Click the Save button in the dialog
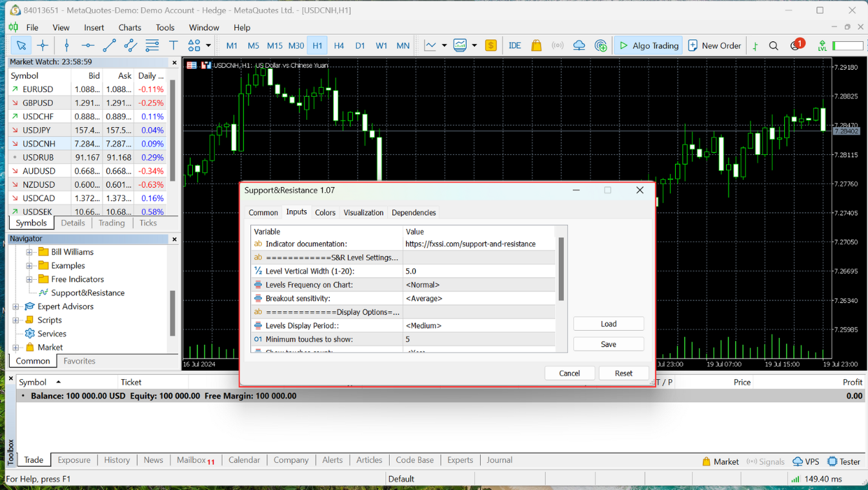This screenshot has width=868, height=490. click(x=609, y=344)
